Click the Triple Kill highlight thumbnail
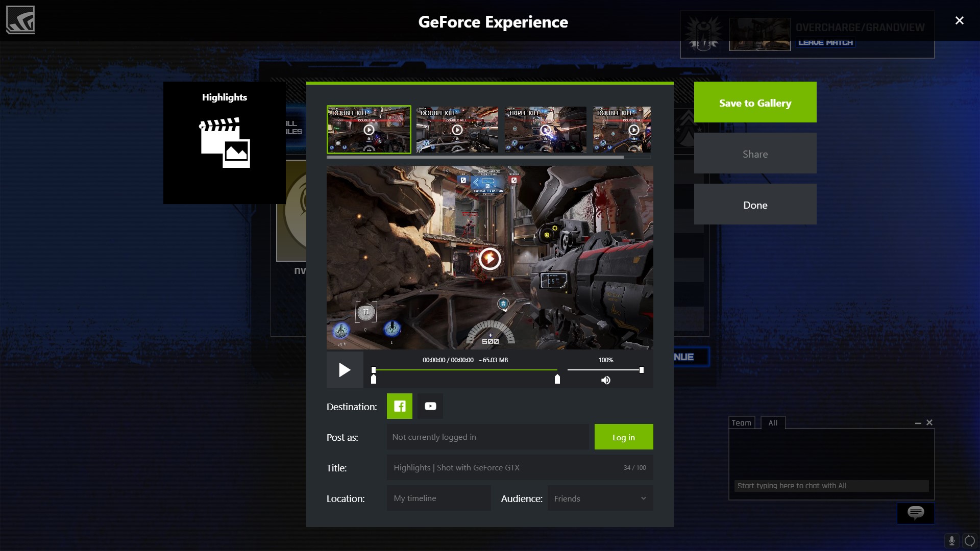This screenshot has width=980, height=551. (x=545, y=129)
